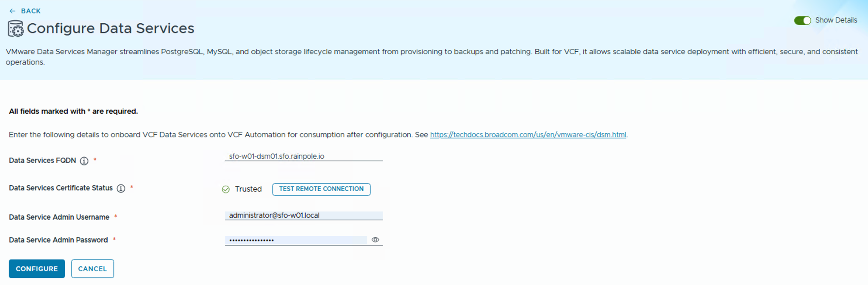
Task: Click the Show Details label text
Action: pos(836,20)
